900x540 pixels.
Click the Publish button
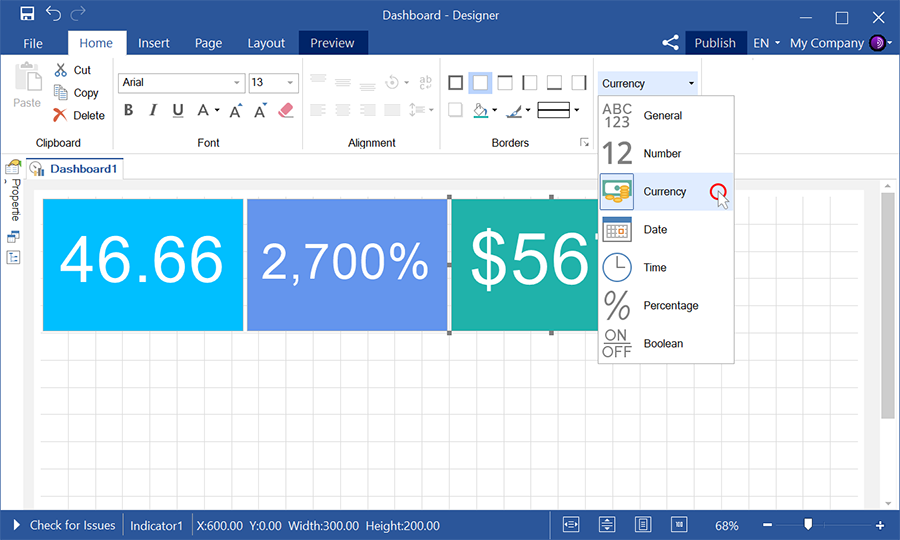tap(715, 43)
